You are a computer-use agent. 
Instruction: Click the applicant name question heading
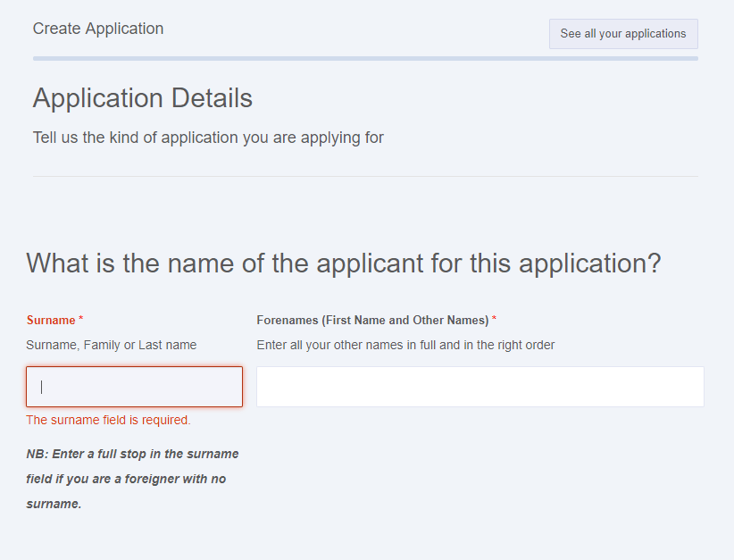click(344, 263)
